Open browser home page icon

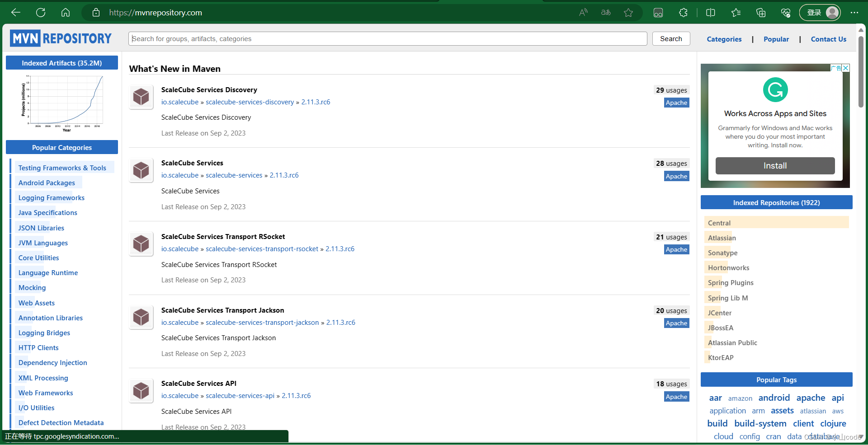66,13
